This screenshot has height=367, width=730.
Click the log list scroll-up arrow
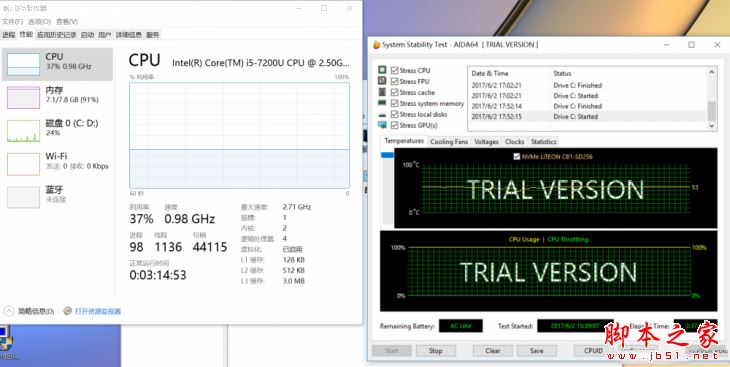tap(711, 72)
